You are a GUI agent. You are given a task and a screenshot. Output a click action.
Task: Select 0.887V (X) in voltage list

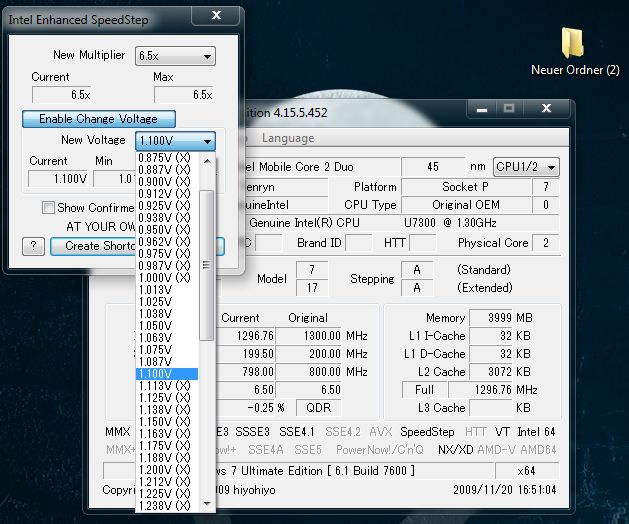(167, 170)
